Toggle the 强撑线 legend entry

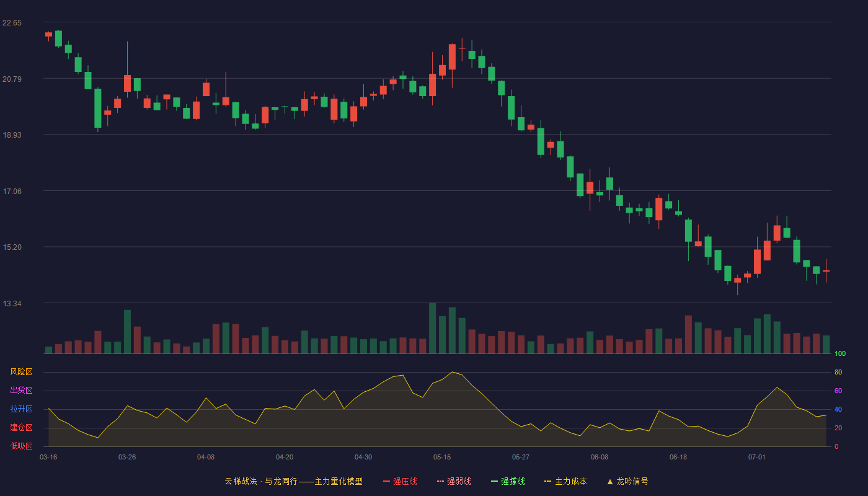(508, 481)
